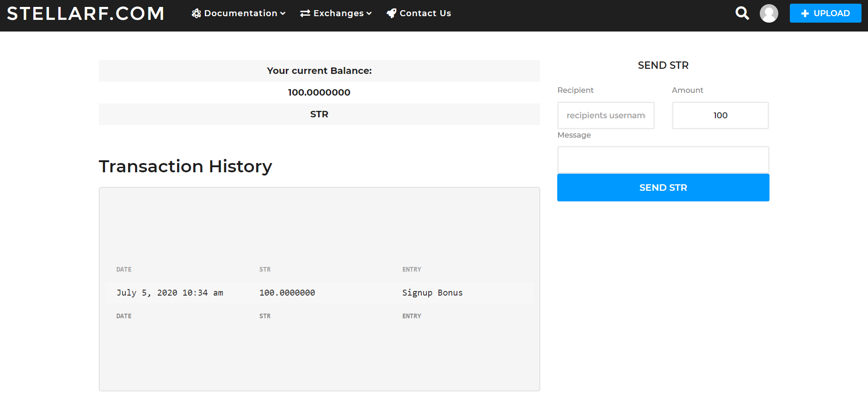Screen dimensions: 868x406
Task: Select the 'Signup Bonus' entry cell
Action: [x=432, y=293]
